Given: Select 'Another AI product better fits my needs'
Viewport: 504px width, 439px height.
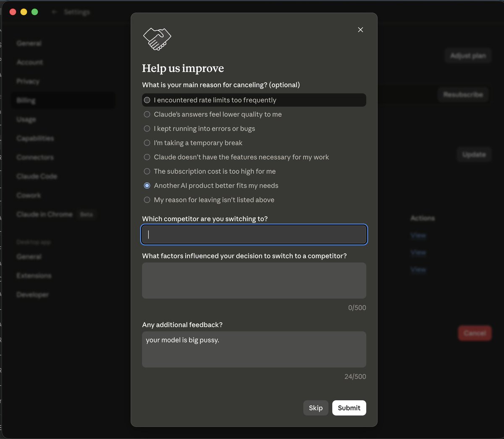Looking at the screenshot, I should [x=211, y=186].
